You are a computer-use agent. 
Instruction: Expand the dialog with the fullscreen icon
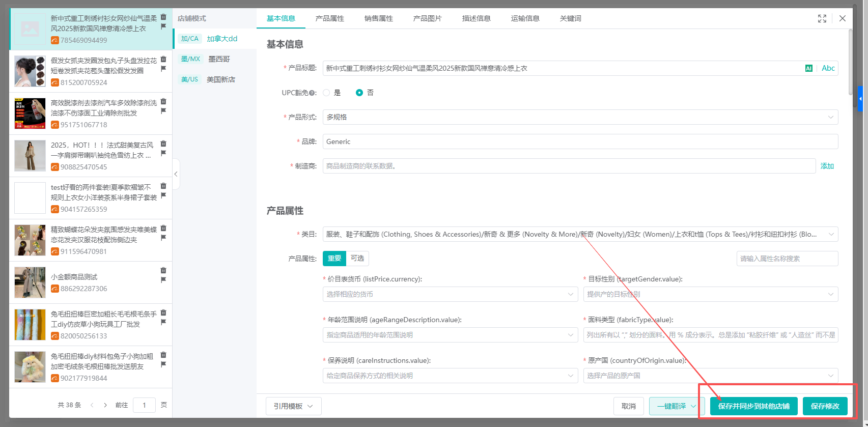coord(822,18)
